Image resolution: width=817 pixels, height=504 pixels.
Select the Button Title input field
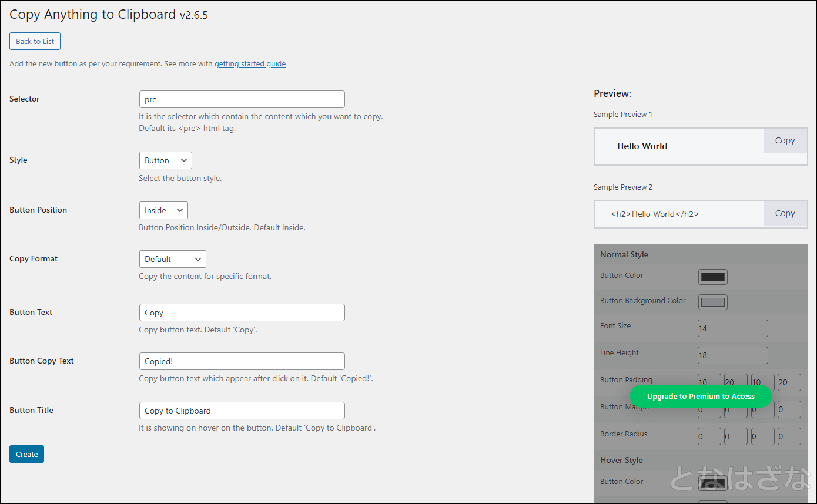pyautogui.click(x=242, y=411)
